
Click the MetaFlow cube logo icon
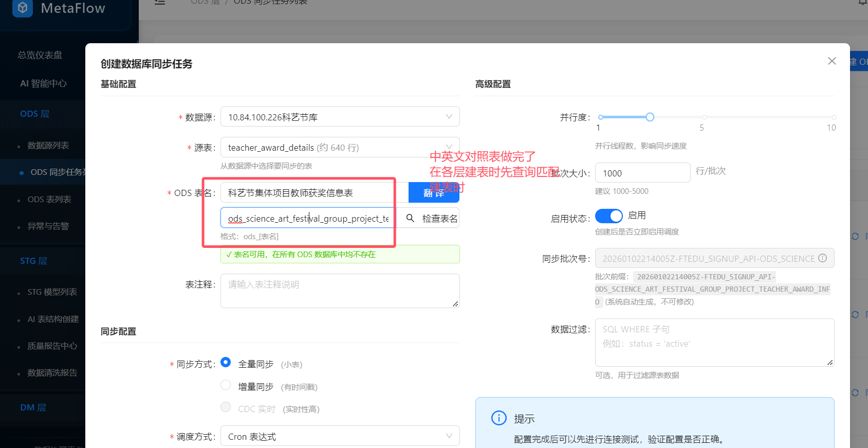click(22, 8)
